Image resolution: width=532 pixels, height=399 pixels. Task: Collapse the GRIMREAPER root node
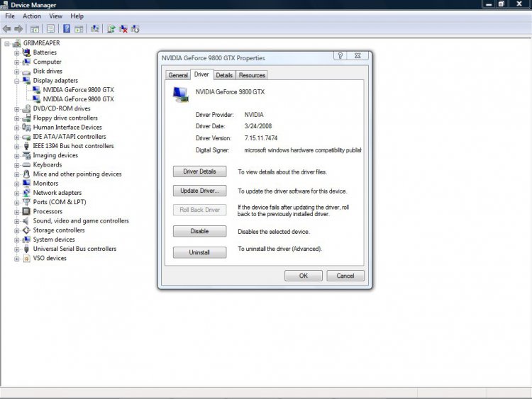pyautogui.click(x=7, y=43)
